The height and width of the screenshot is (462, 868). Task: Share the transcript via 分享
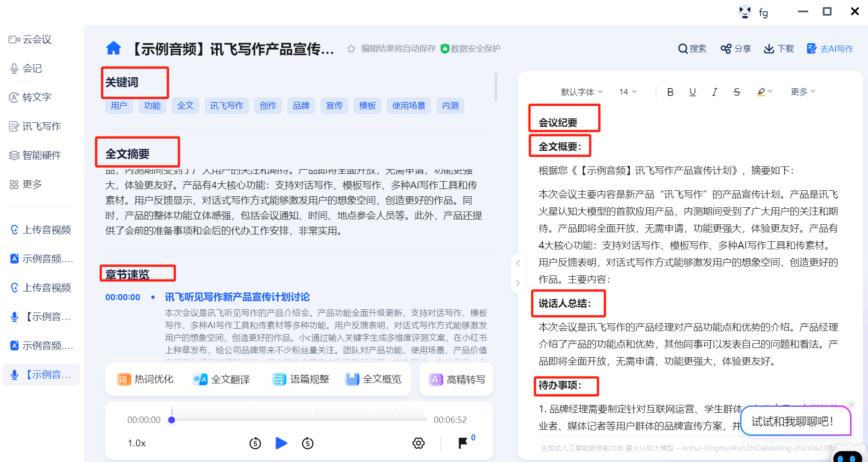736,49
